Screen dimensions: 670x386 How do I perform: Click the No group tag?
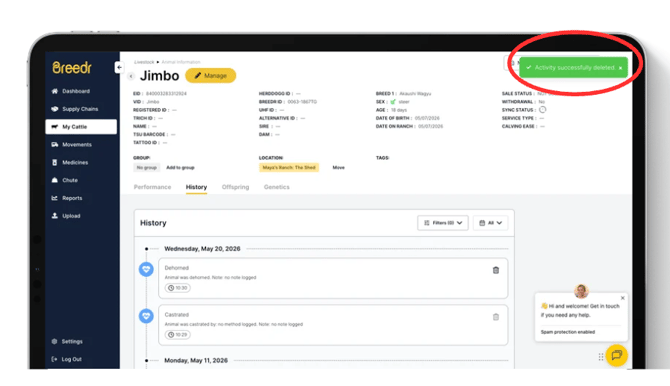pos(147,168)
